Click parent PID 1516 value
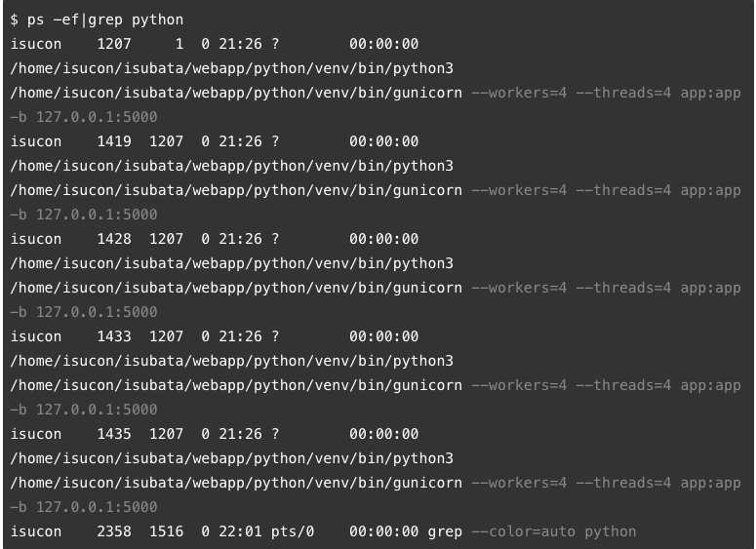 (166, 531)
